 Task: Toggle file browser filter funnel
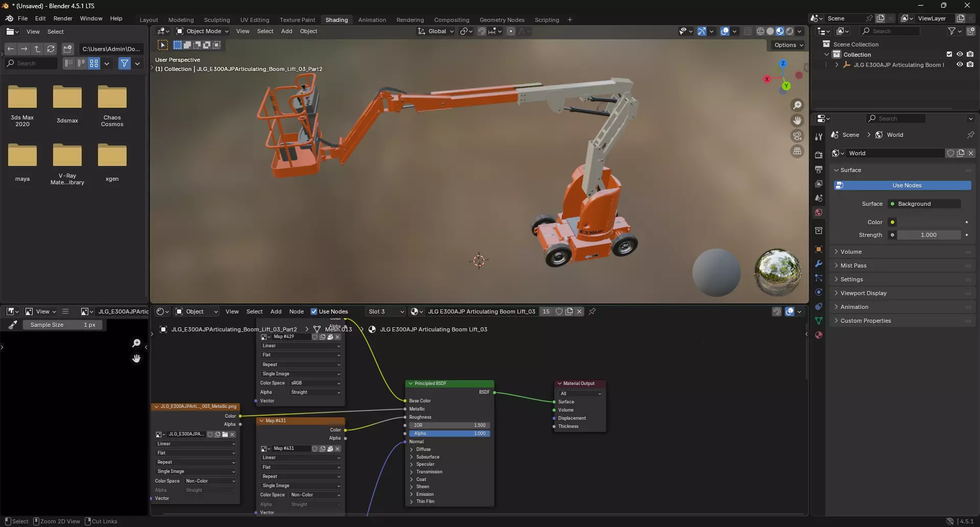click(124, 63)
